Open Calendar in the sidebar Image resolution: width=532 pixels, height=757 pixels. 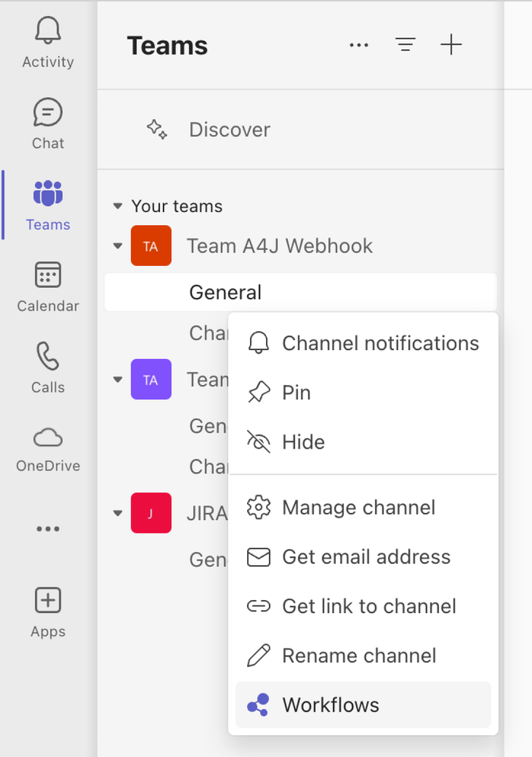[48, 286]
